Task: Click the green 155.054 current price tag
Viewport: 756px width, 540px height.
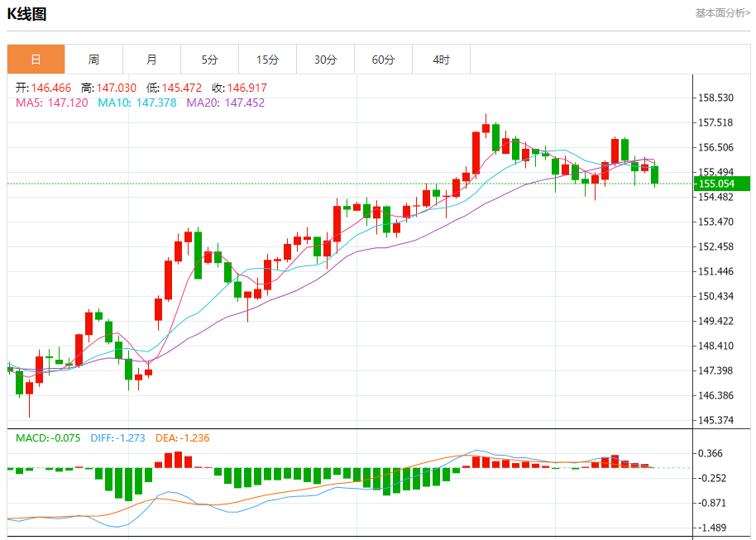Action: [x=722, y=184]
